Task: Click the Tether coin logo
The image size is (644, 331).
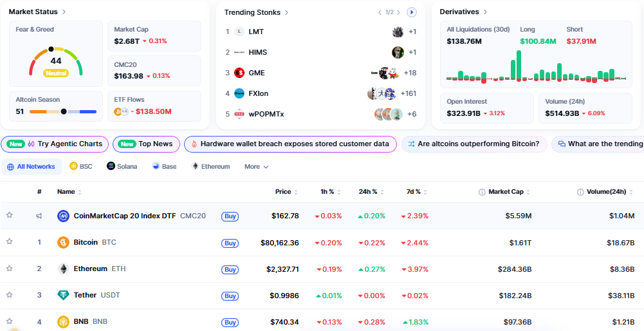Action: coord(63,295)
